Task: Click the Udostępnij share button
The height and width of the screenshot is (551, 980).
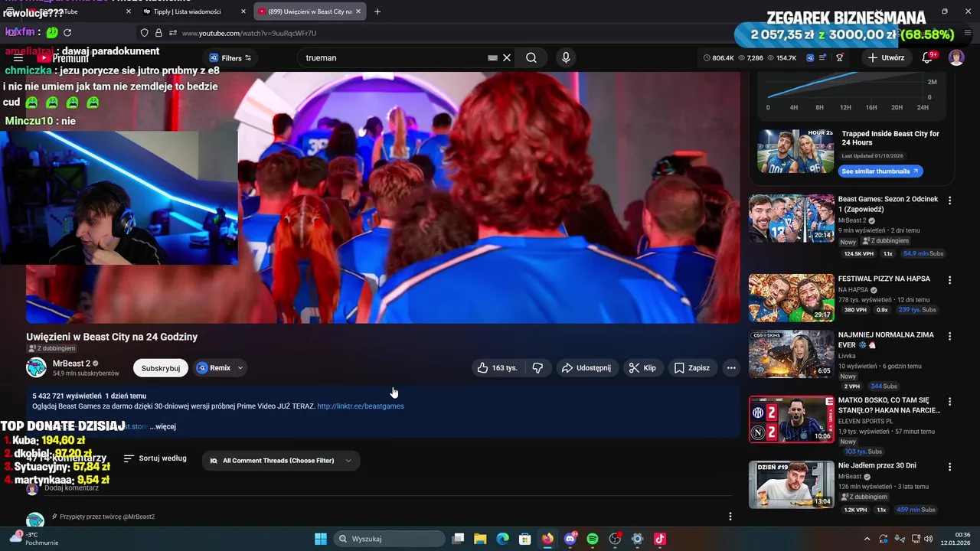Action: point(586,368)
